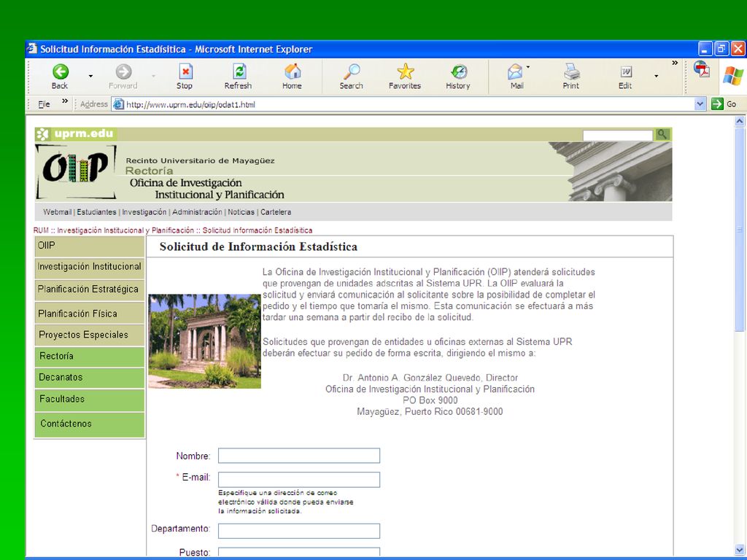The height and width of the screenshot is (560, 747).
Task: Open the Favorites star panel
Action: coord(406,72)
